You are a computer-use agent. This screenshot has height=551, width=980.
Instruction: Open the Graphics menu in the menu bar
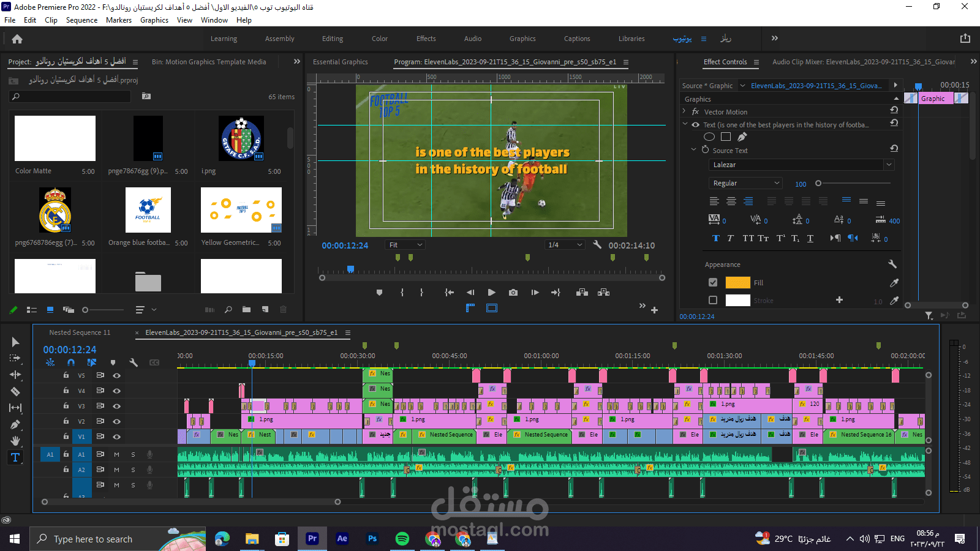(x=154, y=20)
